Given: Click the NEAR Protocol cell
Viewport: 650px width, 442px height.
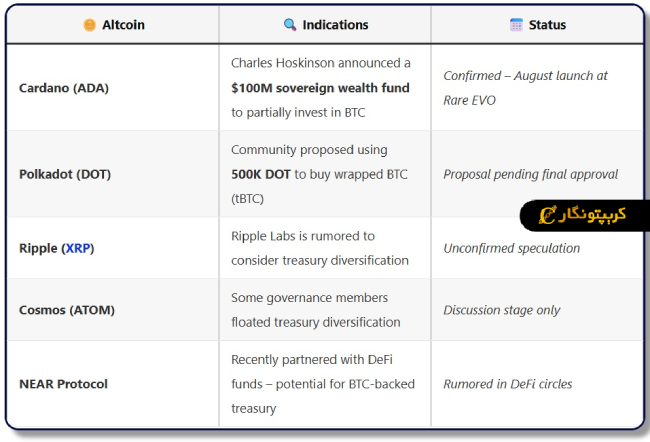Looking at the screenshot, I should click(x=63, y=384).
